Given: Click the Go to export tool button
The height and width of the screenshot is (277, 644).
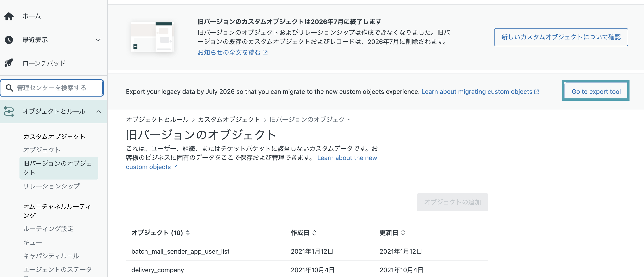Looking at the screenshot, I should pos(596,92).
